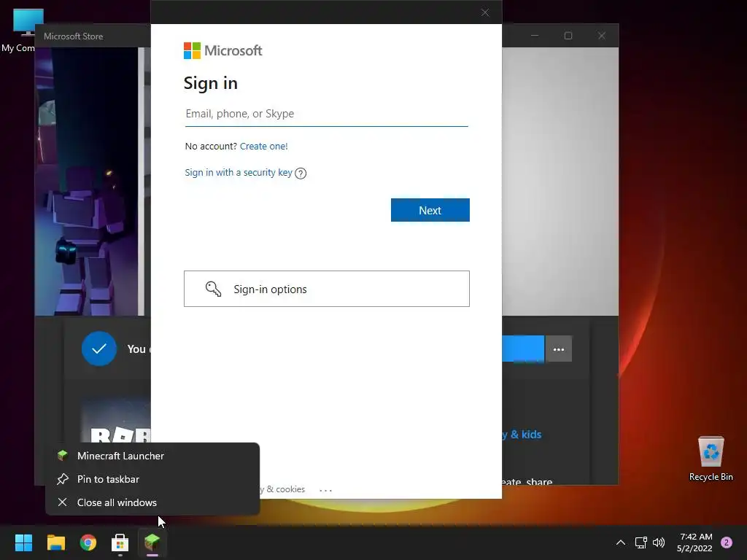This screenshot has height=560, width=747.
Task: Open the Create one! account link
Action: [263, 146]
